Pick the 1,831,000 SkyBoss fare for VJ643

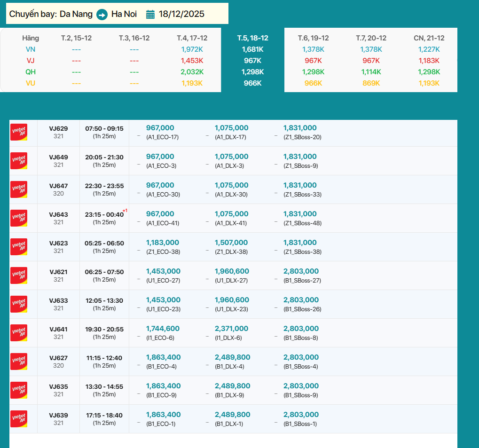point(300,214)
